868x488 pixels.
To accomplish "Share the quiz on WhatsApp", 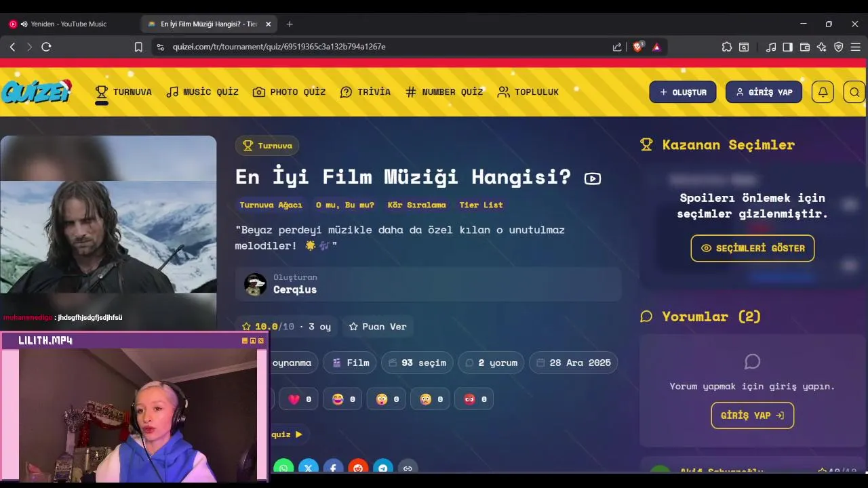I will point(283,468).
